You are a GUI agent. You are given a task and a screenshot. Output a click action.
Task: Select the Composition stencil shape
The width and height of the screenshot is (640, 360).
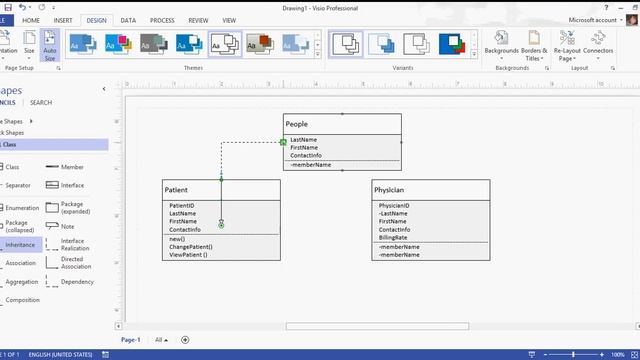[20, 300]
